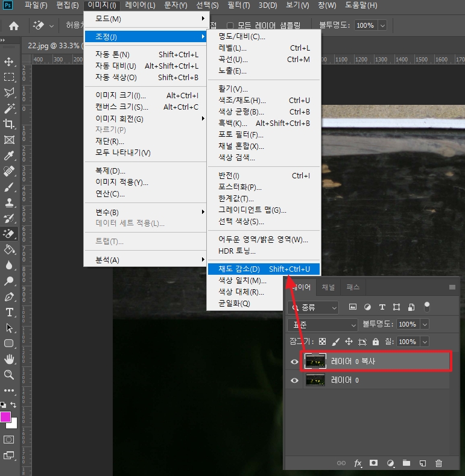Choose 레벨(L)... adjustment
Screen dimensions: 465x476
[264, 48]
